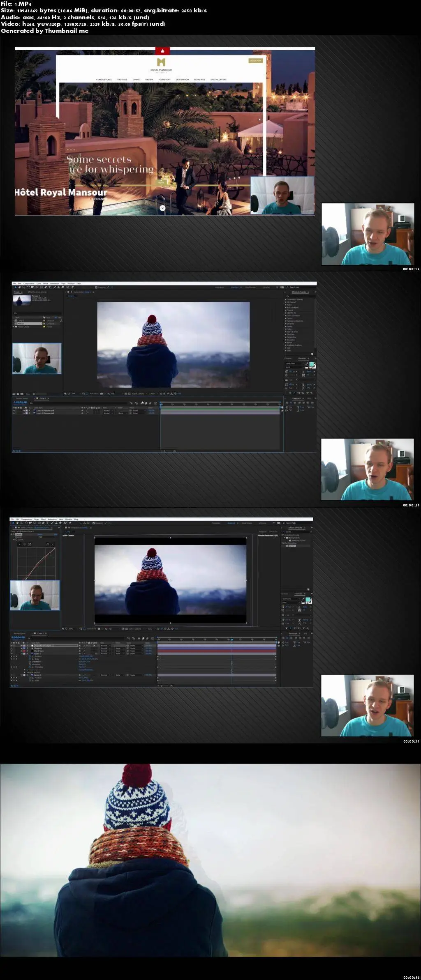Open DESTINATION in hotel site navigation
This screenshot has width=421, height=980.
click(182, 79)
